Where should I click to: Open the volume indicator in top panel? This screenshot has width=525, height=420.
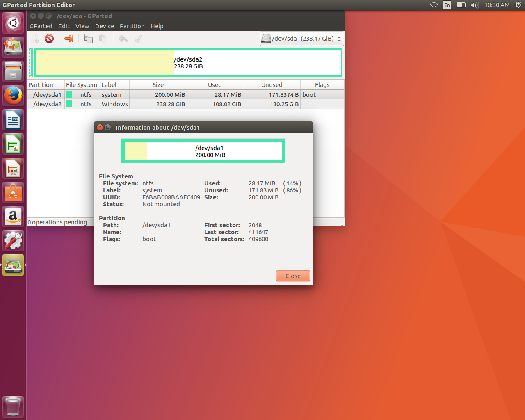475,5
